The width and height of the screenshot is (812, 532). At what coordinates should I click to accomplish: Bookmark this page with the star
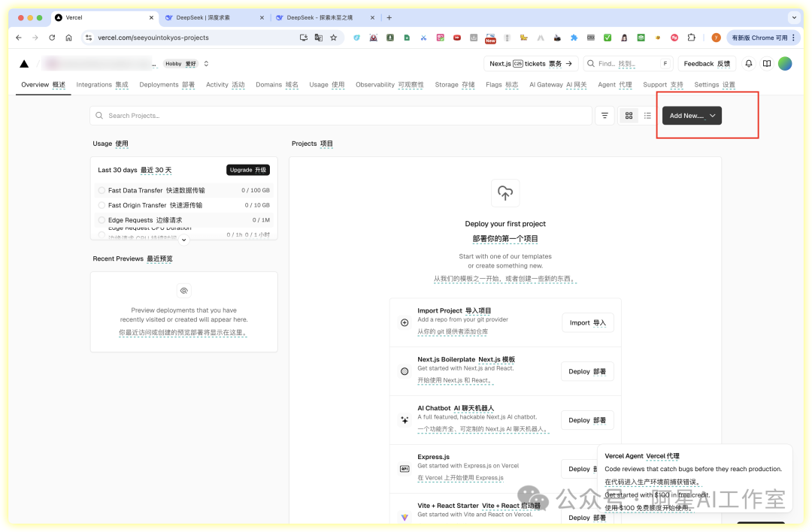coord(334,38)
